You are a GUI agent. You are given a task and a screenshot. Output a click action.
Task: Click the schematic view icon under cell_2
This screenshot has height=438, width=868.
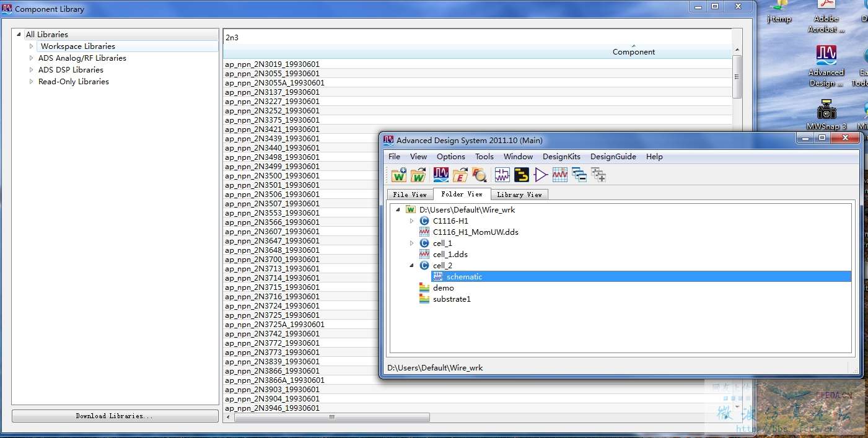coord(438,277)
